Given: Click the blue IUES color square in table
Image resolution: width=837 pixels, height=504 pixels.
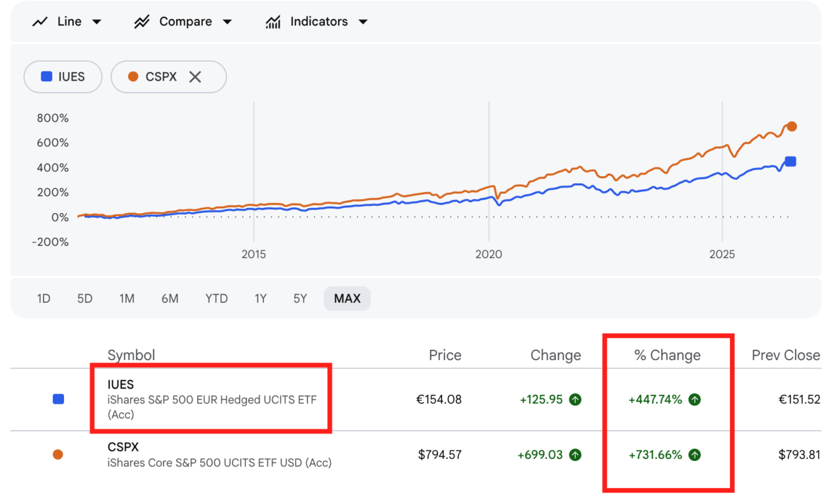Looking at the screenshot, I should (58, 399).
